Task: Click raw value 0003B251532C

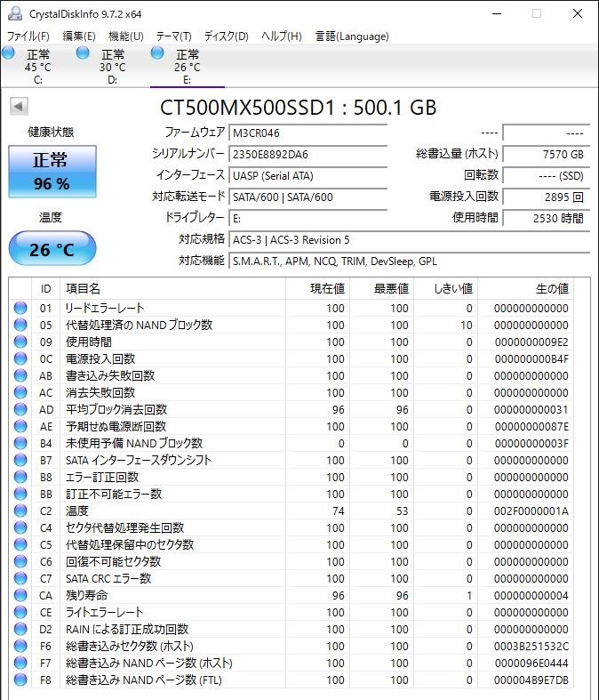Action: pyautogui.click(x=531, y=646)
